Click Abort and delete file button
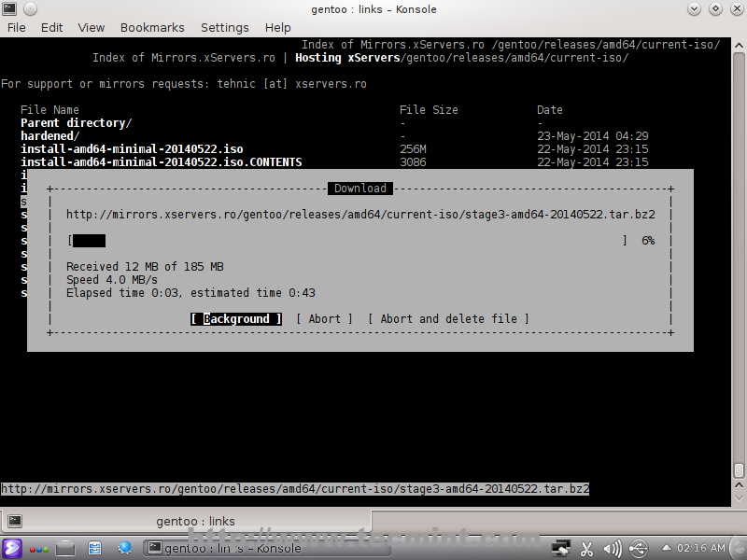 (x=448, y=319)
